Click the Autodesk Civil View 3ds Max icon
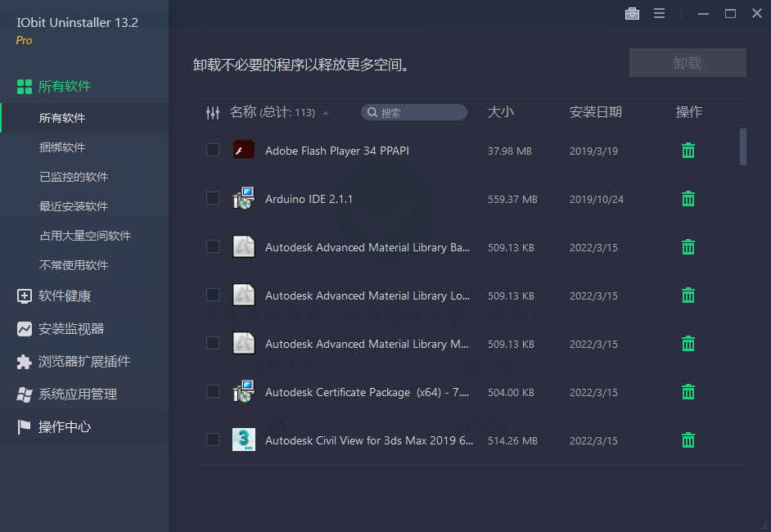Image resolution: width=771 pixels, height=532 pixels. [x=244, y=439]
